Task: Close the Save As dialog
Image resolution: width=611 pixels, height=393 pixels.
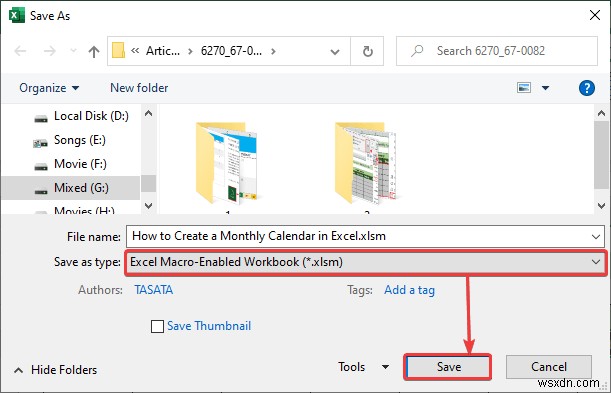Action: [x=595, y=16]
